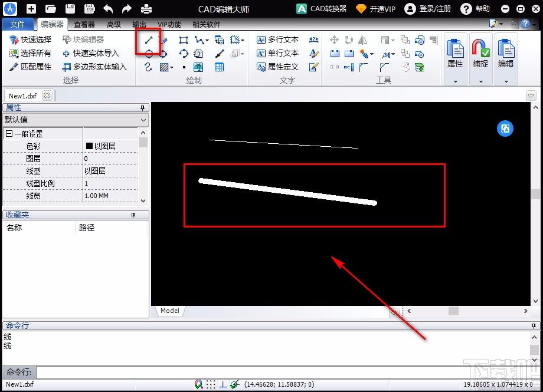Click the horizontal scrollbar right arrow
The height and width of the screenshot is (392, 543).
pyautogui.click(x=526, y=311)
